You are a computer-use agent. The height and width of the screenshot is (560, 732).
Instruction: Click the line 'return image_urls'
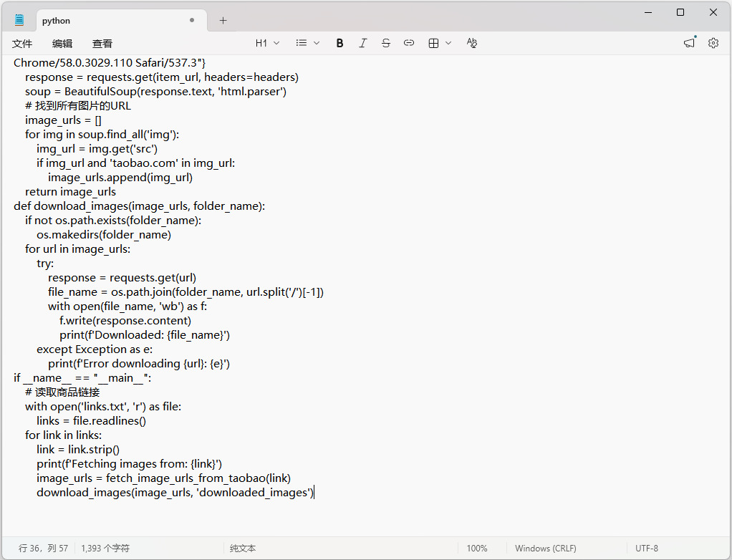[70, 192]
